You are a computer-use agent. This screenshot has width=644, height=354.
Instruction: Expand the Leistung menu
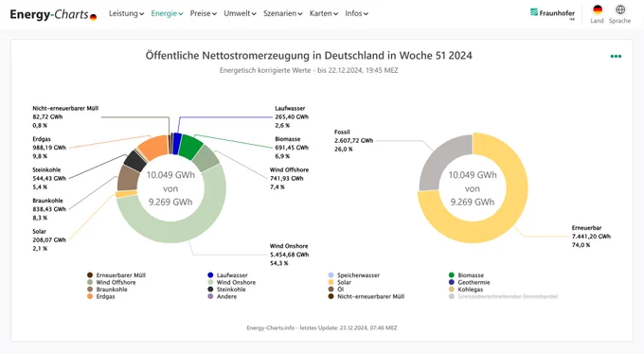tap(126, 13)
